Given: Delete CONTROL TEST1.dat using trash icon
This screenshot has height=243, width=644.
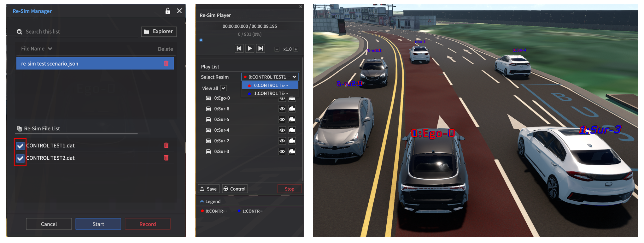Looking at the screenshot, I should point(166,145).
